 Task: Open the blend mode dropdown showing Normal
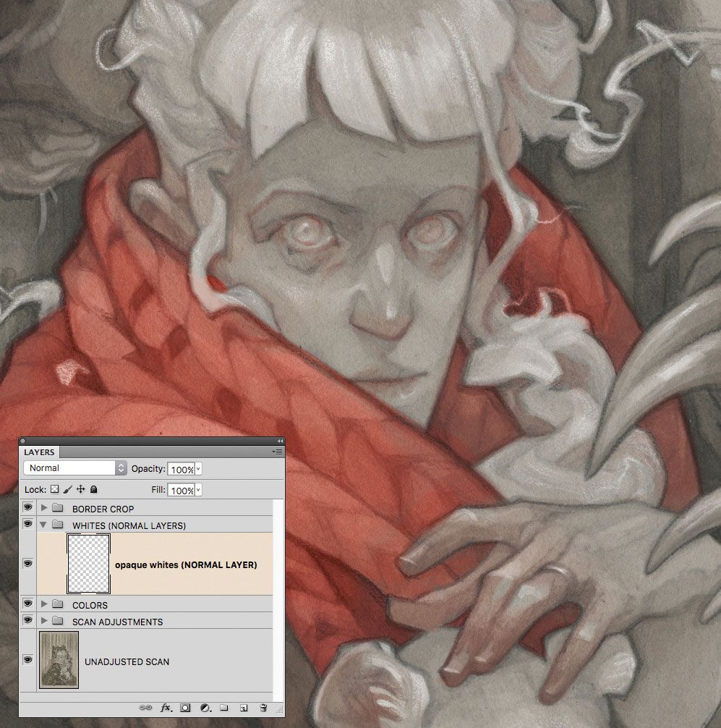pos(72,468)
